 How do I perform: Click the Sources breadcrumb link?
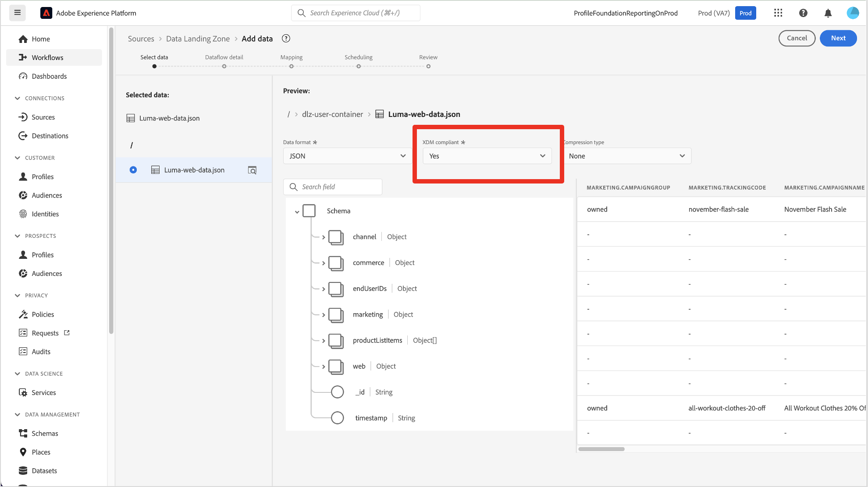pyautogui.click(x=141, y=39)
